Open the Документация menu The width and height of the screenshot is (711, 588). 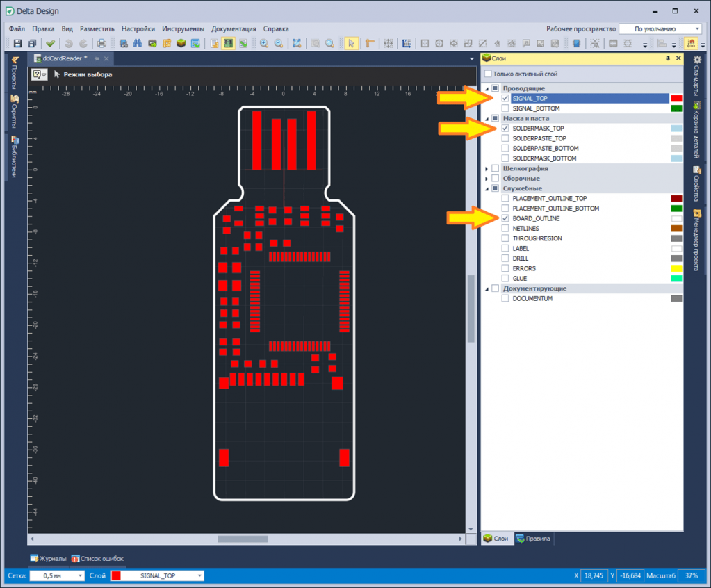(234, 29)
